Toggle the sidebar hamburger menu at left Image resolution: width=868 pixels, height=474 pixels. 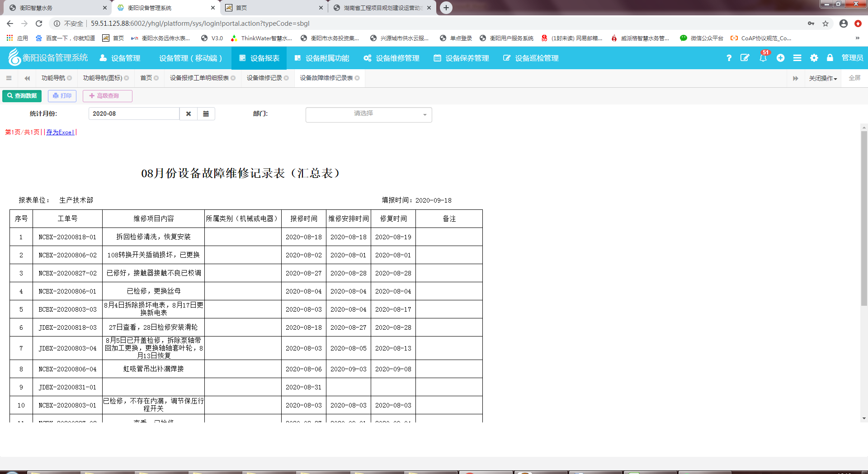pos(9,78)
